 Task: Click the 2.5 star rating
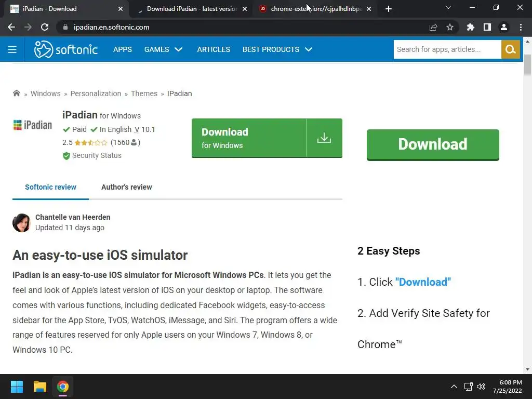click(85, 142)
